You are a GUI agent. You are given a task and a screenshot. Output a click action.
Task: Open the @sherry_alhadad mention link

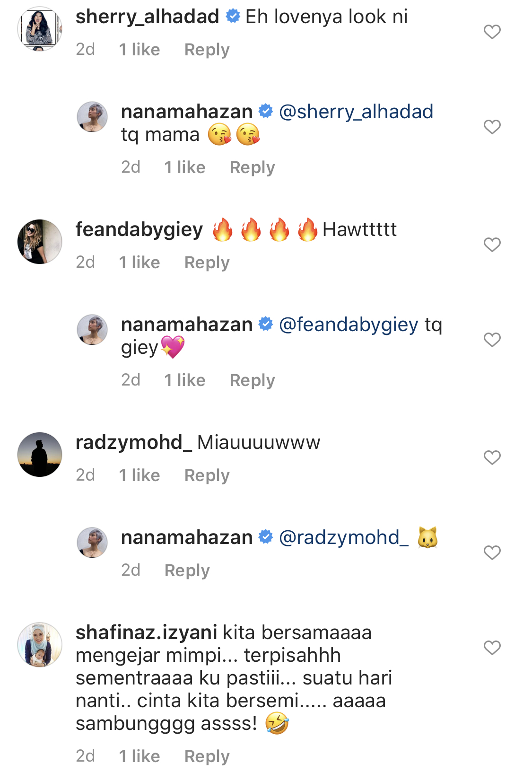(x=356, y=112)
